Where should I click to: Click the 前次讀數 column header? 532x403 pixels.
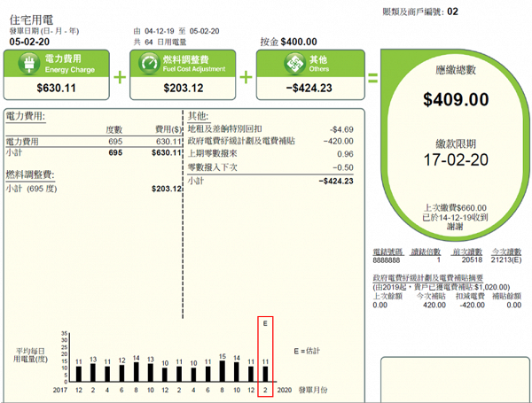point(467,252)
